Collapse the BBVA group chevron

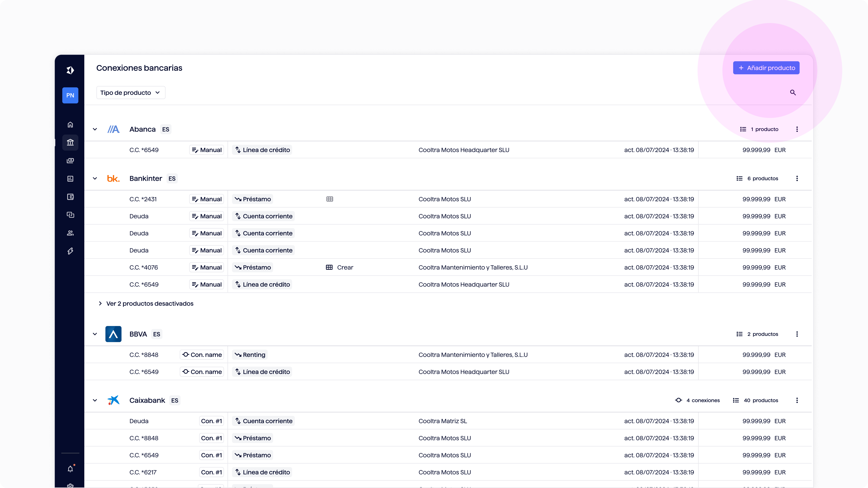point(95,334)
